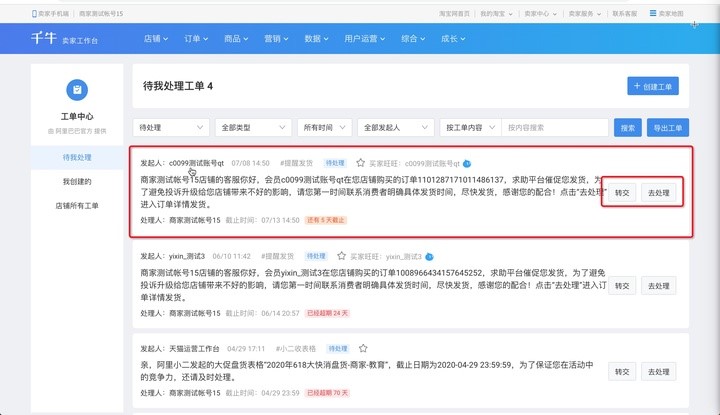Open the 待处理 status filter dropdown
Screen dimensions: 720x415
pos(171,128)
